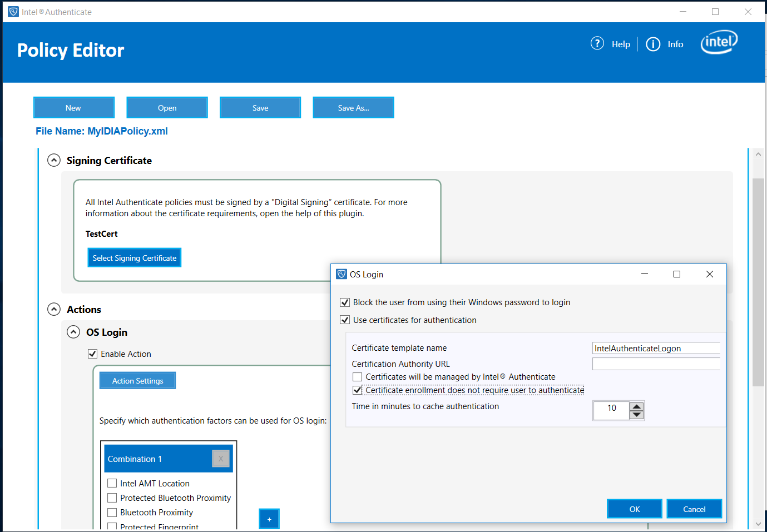Collapse the Signing Certificate section

pos(54,161)
